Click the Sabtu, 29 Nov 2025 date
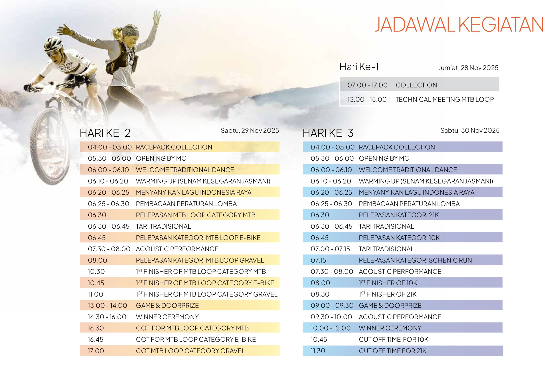560x392 pixels. 250,131
